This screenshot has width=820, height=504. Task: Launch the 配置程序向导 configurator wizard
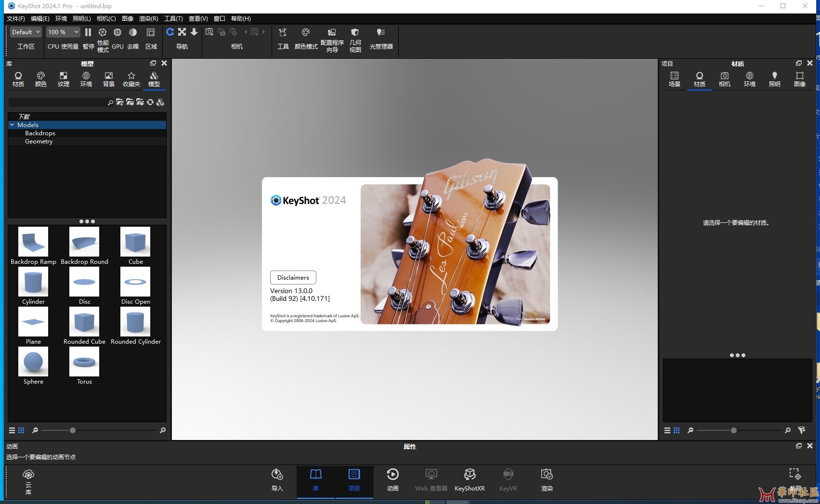[332, 32]
